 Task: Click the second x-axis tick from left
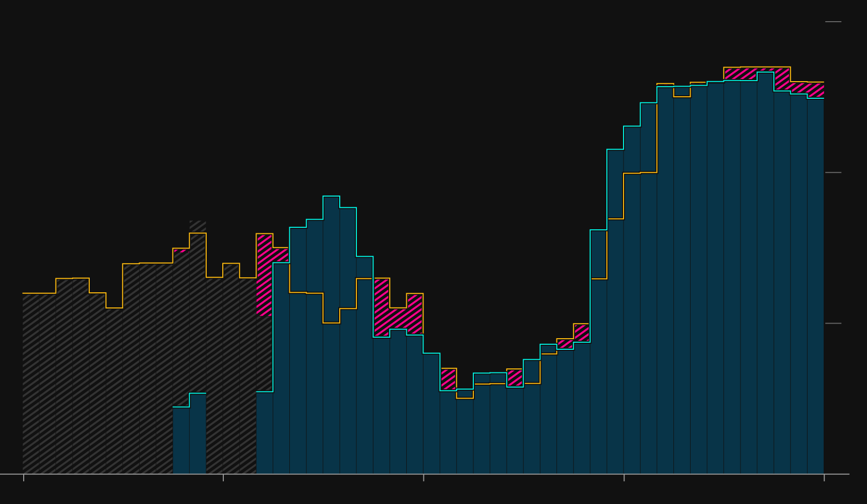pyautogui.click(x=223, y=477)
